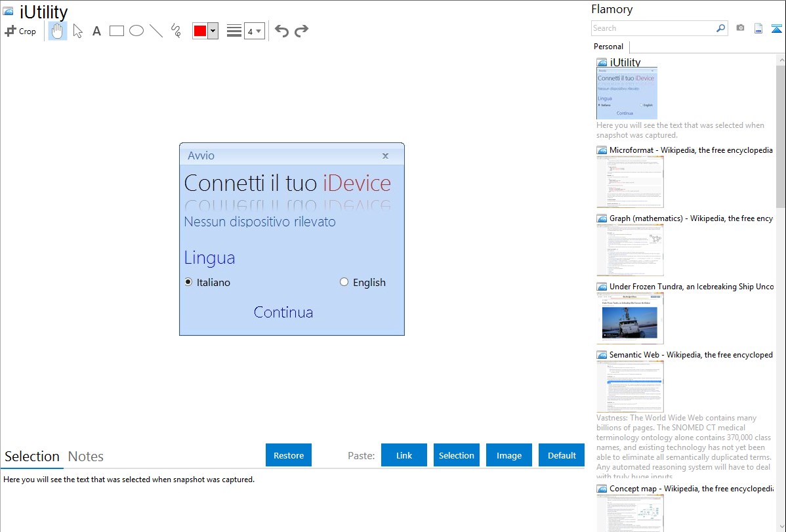
Task: Switch to the Notes tab
Action: click(x=86, y=457)
